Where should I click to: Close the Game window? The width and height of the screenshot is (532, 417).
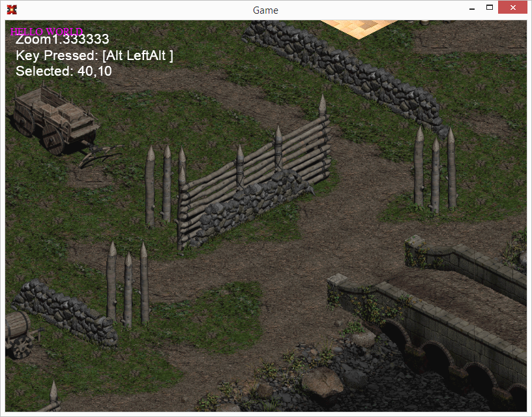[512, 7]
